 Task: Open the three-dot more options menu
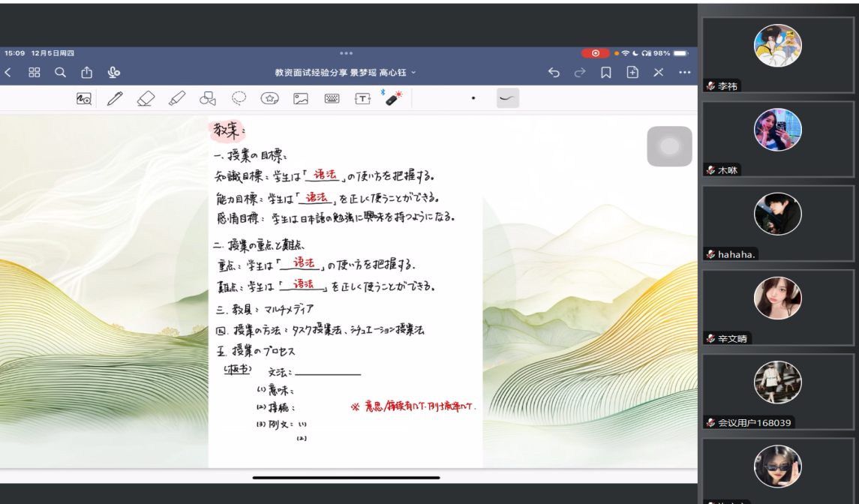(684, 73)
